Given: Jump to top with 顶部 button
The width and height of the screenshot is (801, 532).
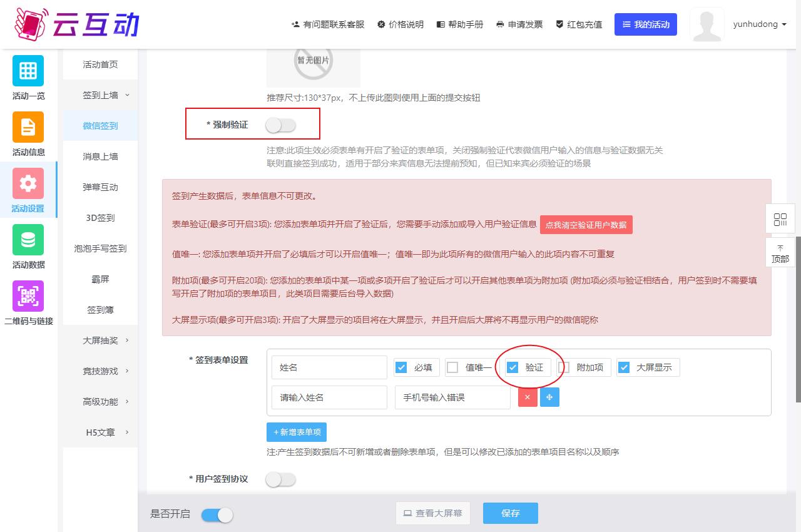Looking at the screenshot, I should tap(780, 253).
